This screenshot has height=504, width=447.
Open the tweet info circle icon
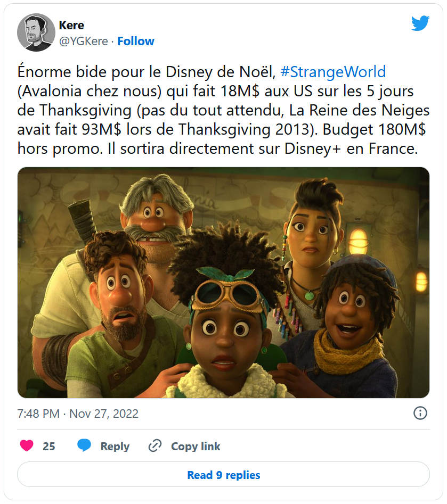pos(420,413)
